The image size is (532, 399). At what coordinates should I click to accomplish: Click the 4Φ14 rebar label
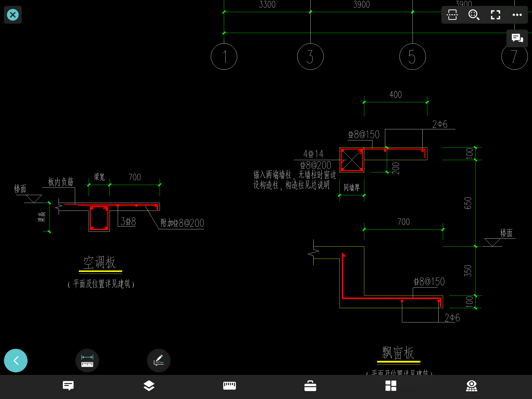point(313,154)
